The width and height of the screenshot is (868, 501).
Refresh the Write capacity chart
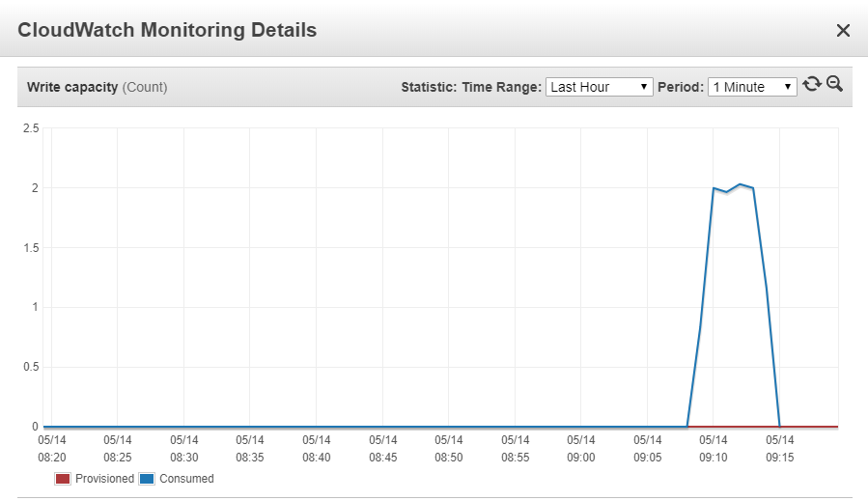812,84
